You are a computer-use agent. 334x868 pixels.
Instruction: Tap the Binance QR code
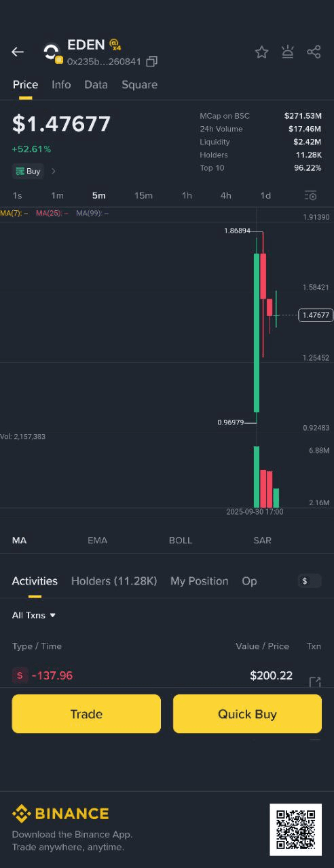point(295,829)
